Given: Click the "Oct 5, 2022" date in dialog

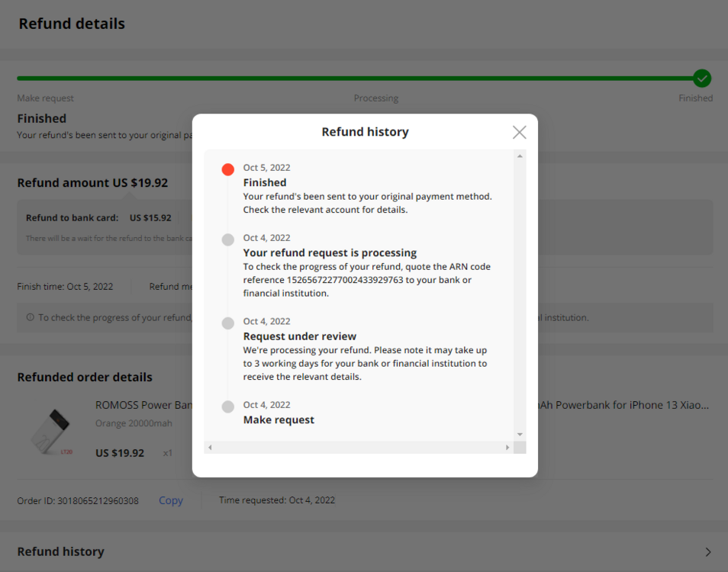Looking at the screenshot, I should pos(266,168).
